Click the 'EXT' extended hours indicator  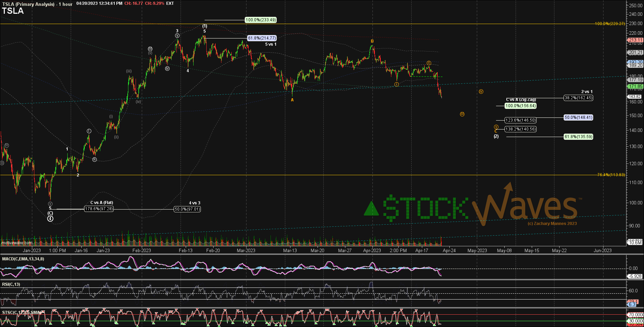(x=170, y=3)
